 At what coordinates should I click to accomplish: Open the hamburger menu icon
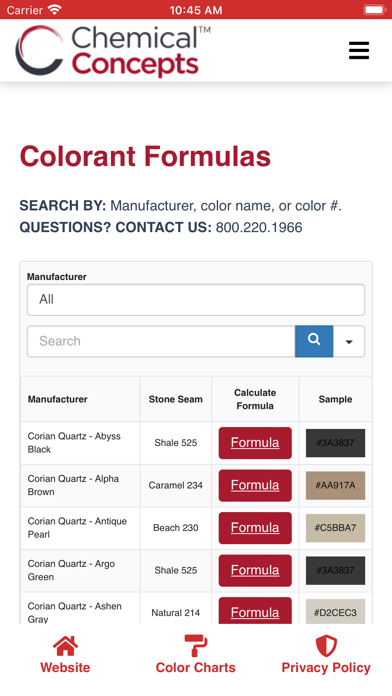coord(359,51)
